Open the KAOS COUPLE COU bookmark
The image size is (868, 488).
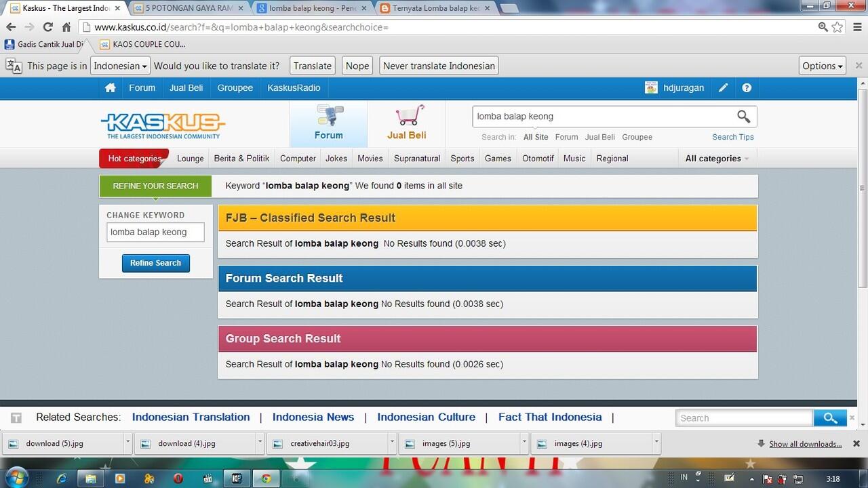coord(143,45)
